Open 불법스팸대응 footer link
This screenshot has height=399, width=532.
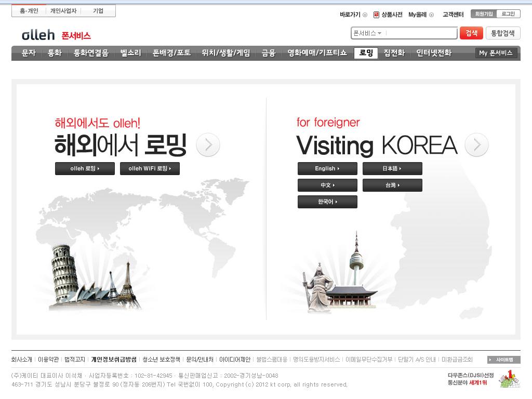(272, 360)
